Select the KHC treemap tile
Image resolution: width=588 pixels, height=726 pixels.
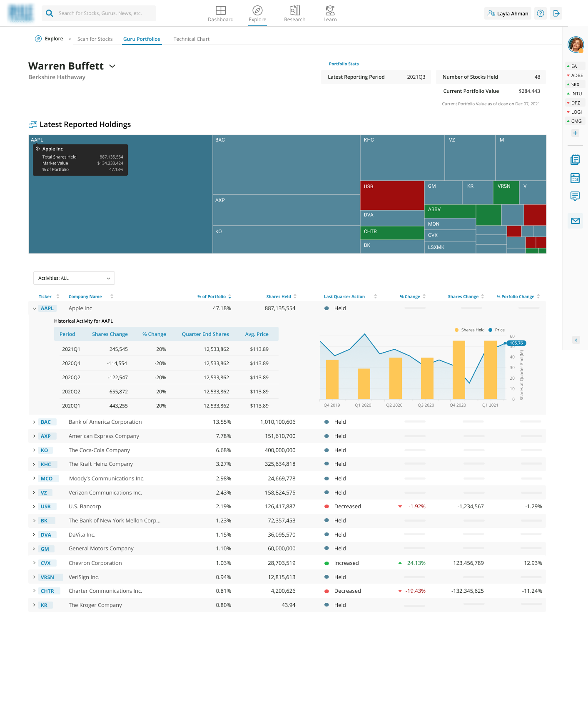point(402,158)
